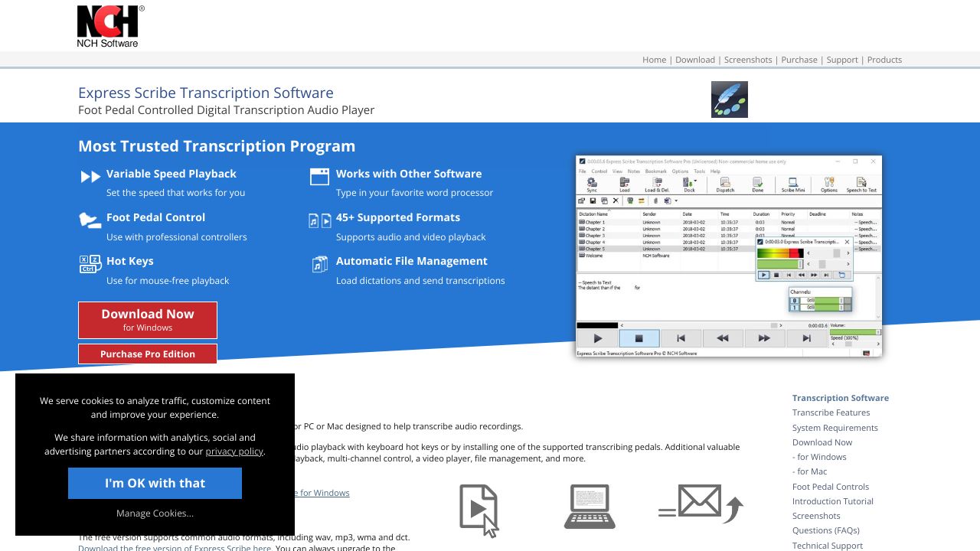Screen dimensions: 980x551
Task: Select the Foot Pedal Control icon
Action: pos(90,220)
